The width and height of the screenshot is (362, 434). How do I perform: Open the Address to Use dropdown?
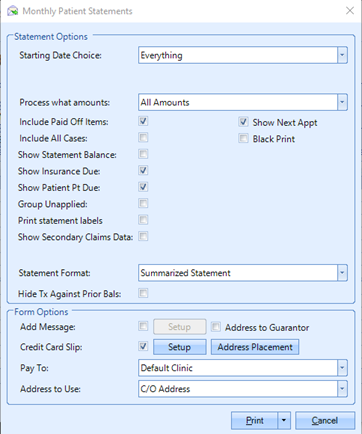tap(342, 389)
